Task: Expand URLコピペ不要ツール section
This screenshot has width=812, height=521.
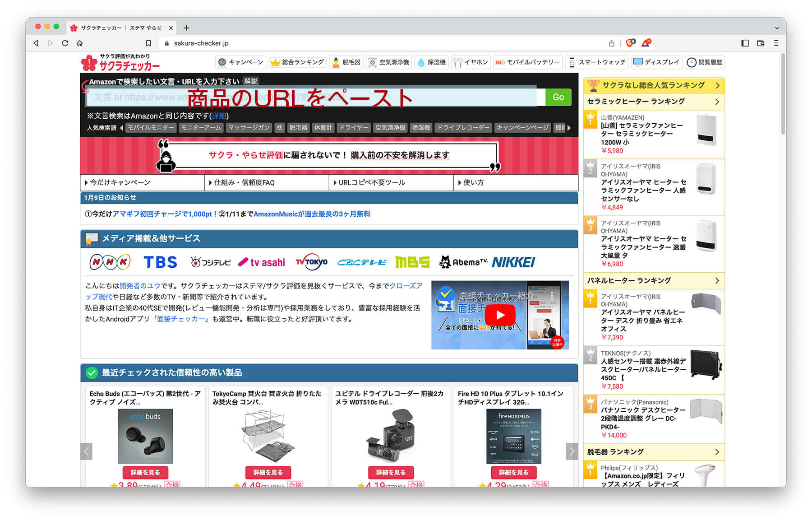Action: click(x=391, y=182)
